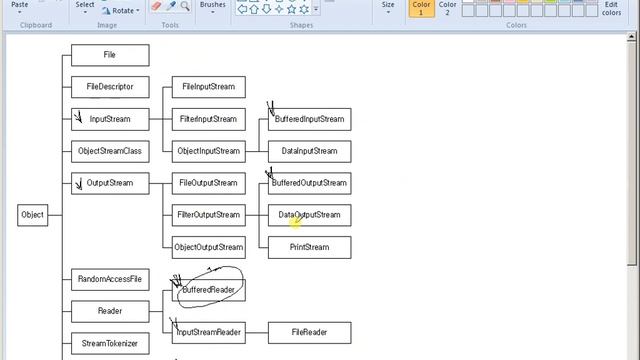Select the six-point star shape
The image size is (640, 360).
(304, 9)
